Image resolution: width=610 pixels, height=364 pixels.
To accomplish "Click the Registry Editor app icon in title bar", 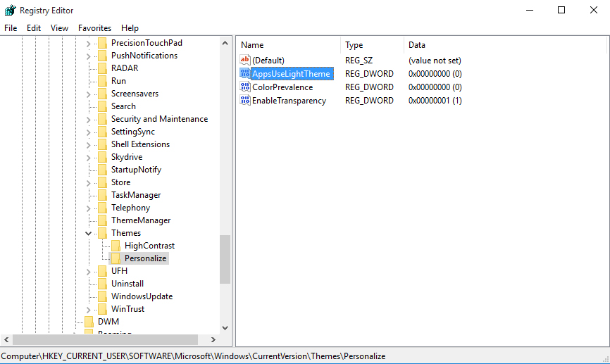I will (x=10, y=10).
